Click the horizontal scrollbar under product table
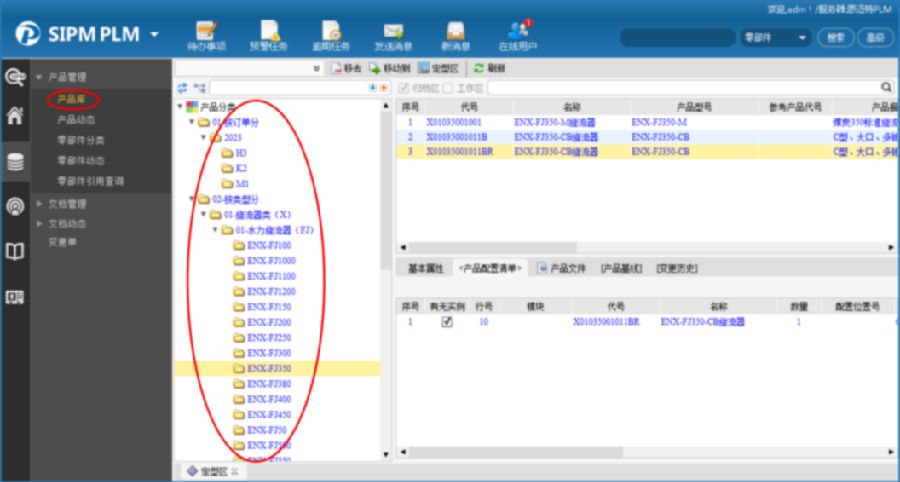Viewport: 900px width, 482px height. [640, 246]
